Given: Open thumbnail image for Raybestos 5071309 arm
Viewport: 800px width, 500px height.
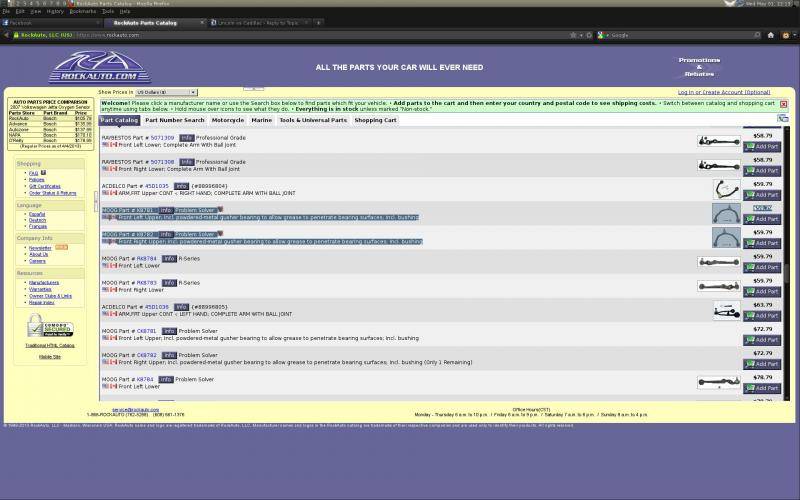Looking at the screenshot, I should click(x=719, y=141).
